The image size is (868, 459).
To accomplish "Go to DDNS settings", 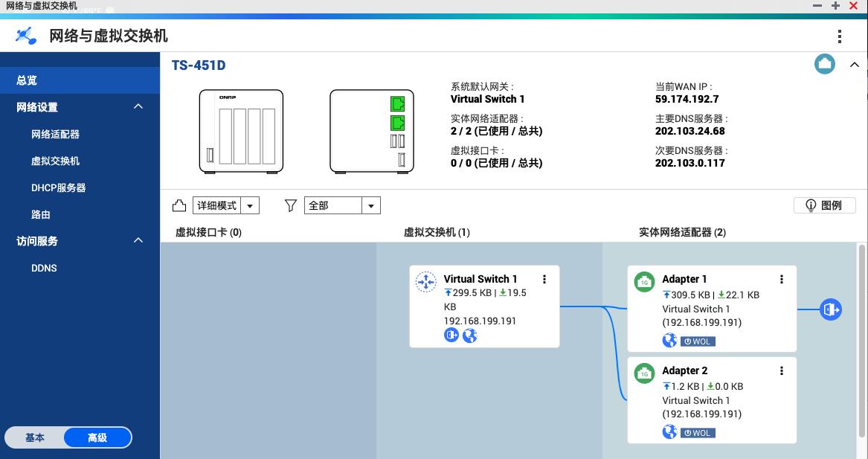I will tap(44, 268).
